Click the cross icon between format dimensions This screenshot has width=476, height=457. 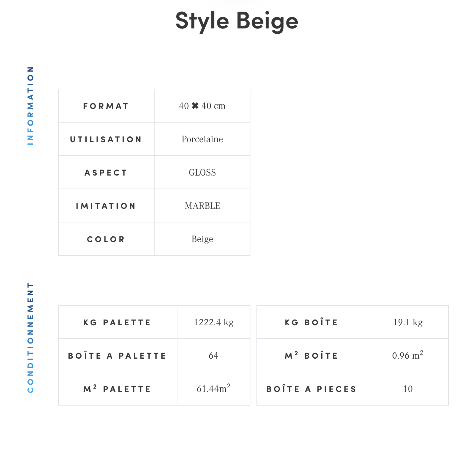click(x=195, y=106)
